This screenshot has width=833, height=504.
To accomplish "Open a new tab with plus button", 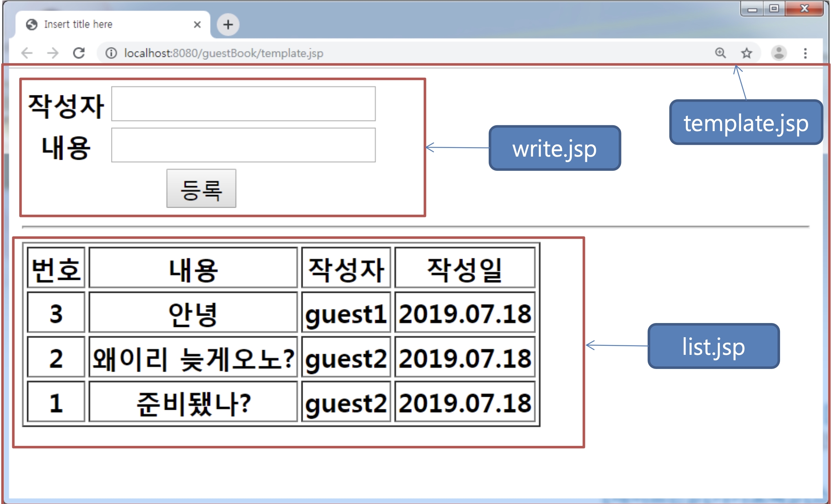I will point(228,25).
